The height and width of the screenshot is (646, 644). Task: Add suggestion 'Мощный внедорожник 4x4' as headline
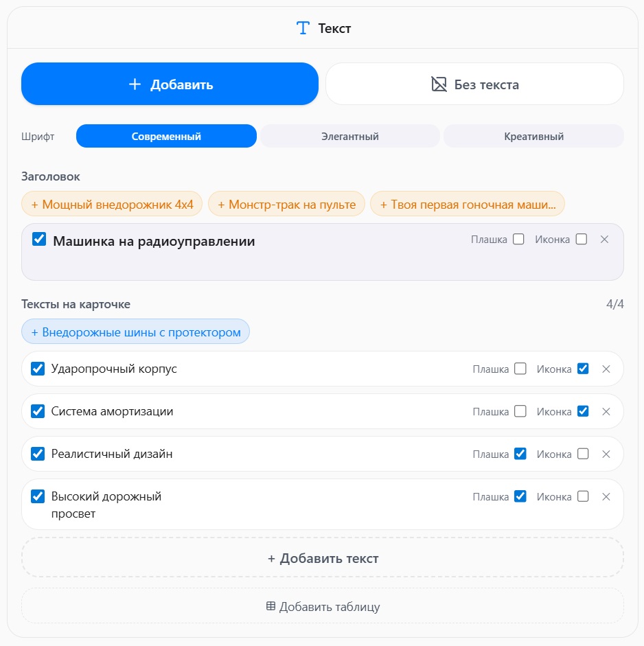[x=112, y=205]
